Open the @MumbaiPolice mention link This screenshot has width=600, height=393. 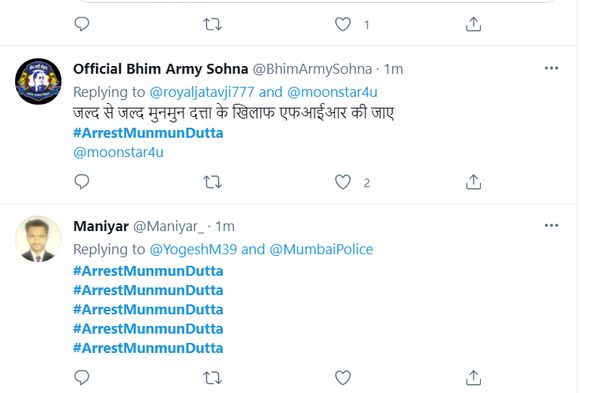point(321,249)
